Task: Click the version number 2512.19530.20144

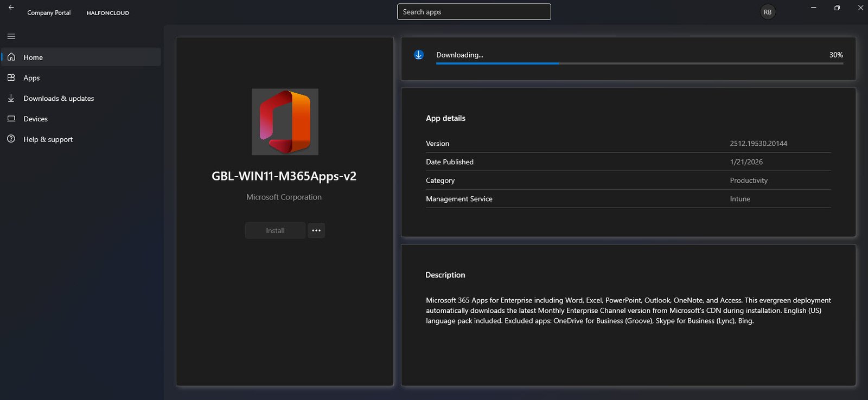Action: tap(758, 144)
